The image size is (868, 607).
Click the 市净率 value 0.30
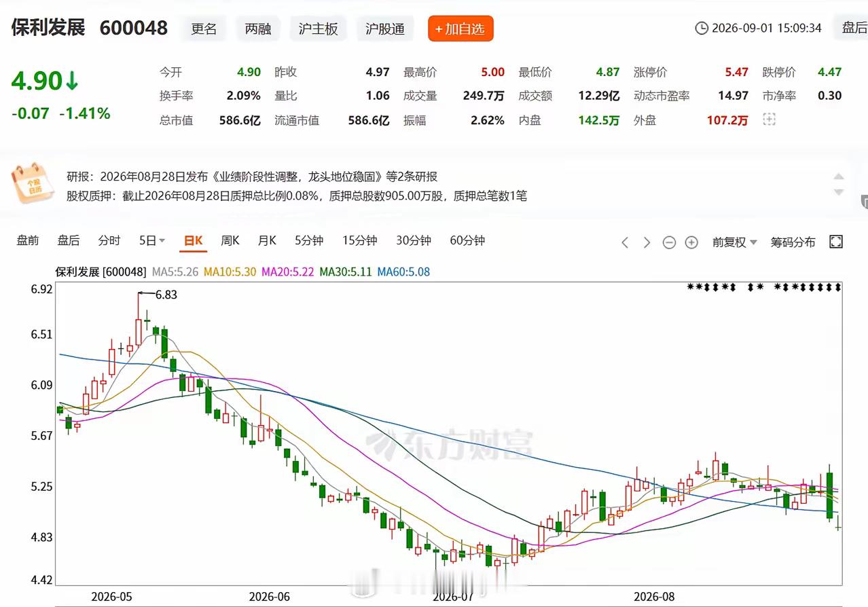coord(830,96)
